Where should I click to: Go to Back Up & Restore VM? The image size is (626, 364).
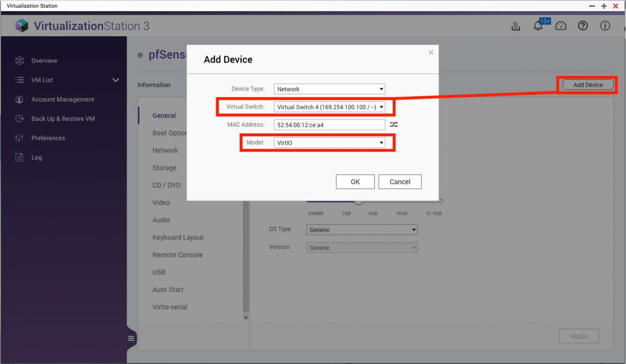pos(63,119)
